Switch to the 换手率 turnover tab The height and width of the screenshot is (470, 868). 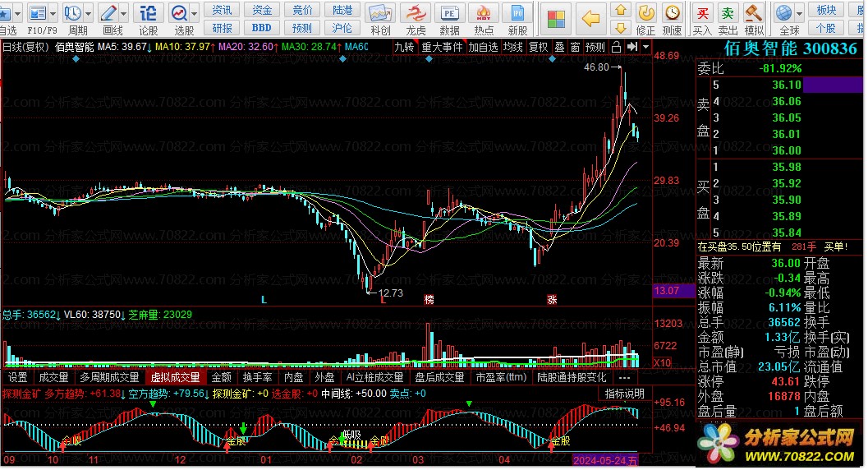pos(257,377)
